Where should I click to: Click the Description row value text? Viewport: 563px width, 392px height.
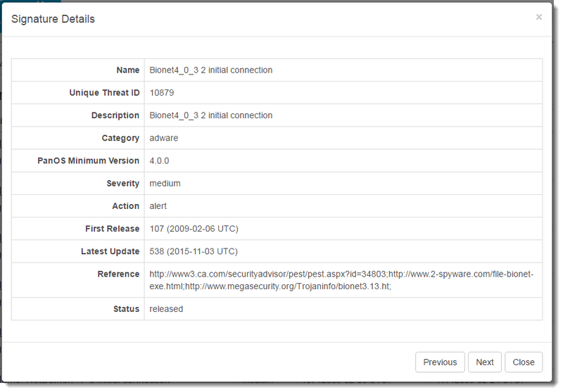[x=211, y=115]
